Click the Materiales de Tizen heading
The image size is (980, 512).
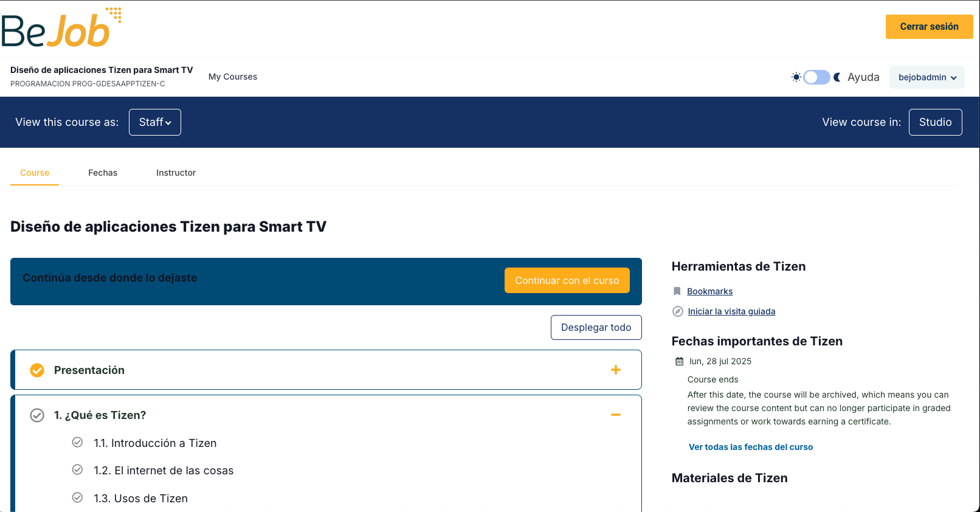(730, 478)
